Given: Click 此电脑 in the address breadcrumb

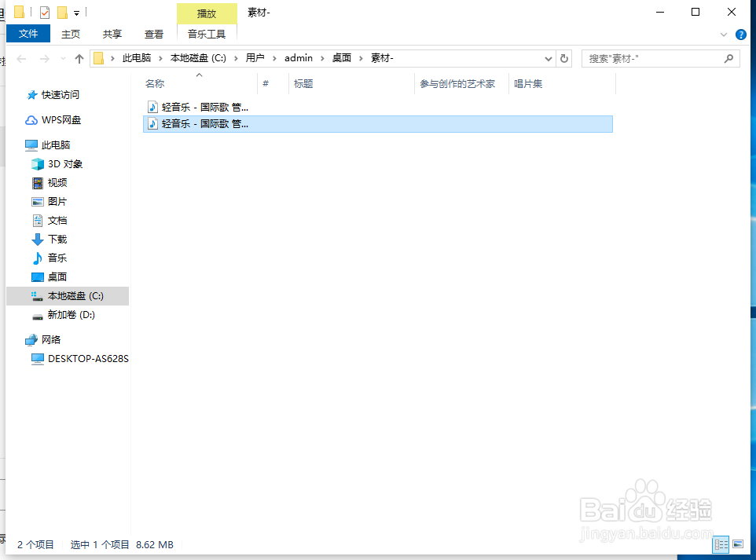Looking at the screenshot, I should coord(137,58).
